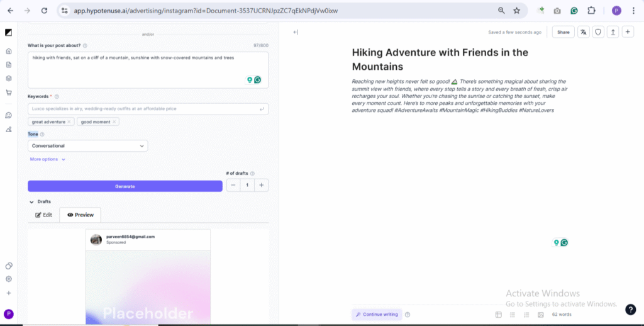Open the Tone dropdown showing Conversational
The height and width of the screenshot is (326, 644).
(88, 146)
